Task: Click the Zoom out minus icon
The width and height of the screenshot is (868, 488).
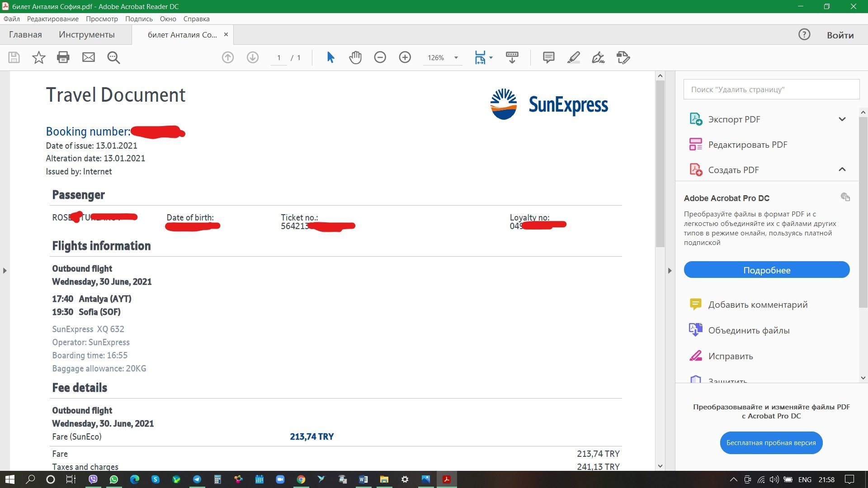Action: [x=380, y=57]
